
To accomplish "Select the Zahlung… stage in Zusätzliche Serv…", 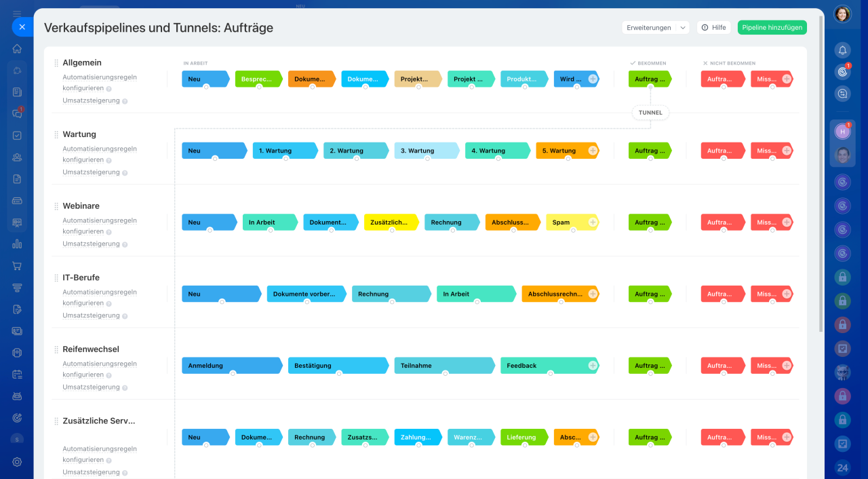I will [418, 437].
